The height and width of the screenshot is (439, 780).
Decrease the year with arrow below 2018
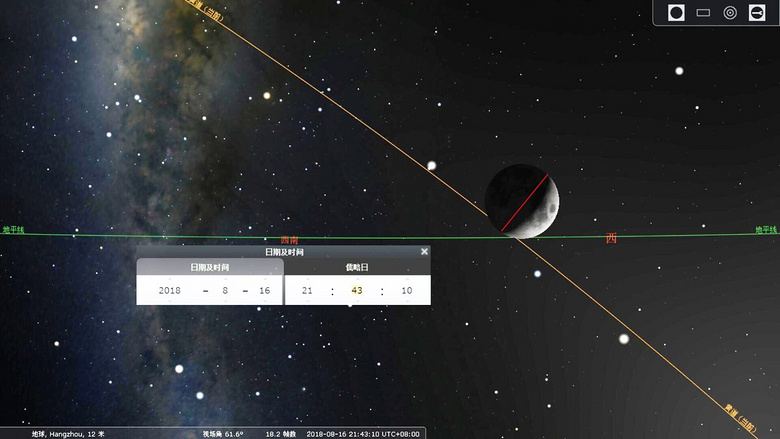[170, 301]
